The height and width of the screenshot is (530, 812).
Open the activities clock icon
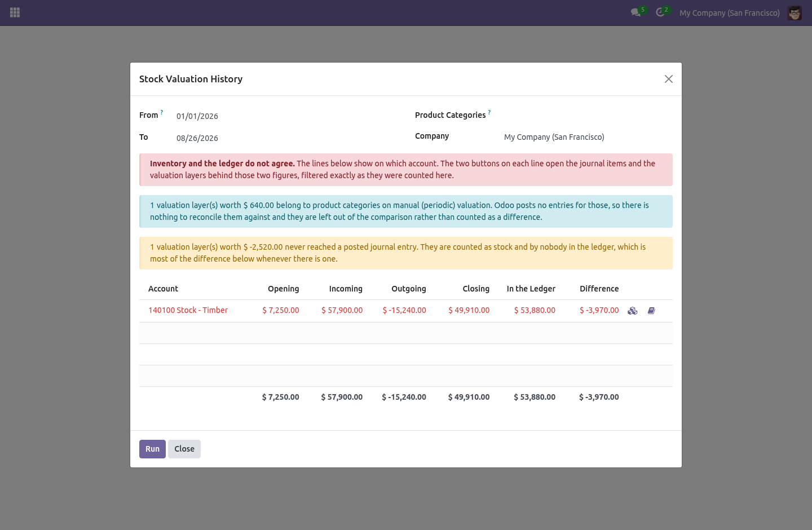click(660, 12)
